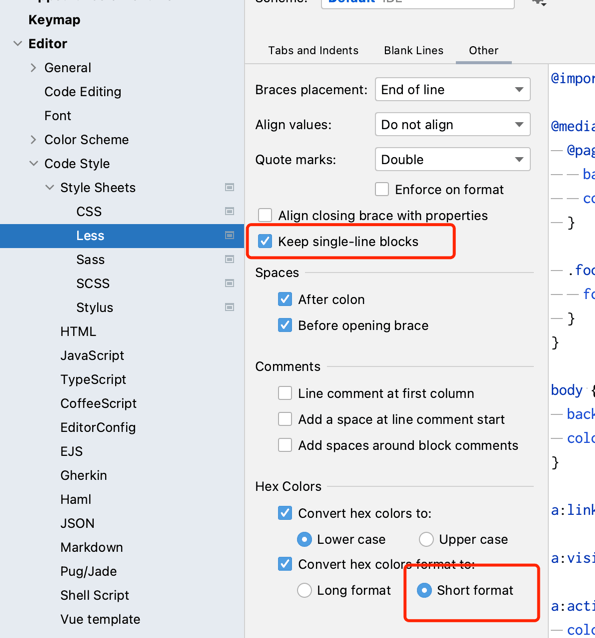
Task: Check Align closing brace with properties
Action: (265, 215)
